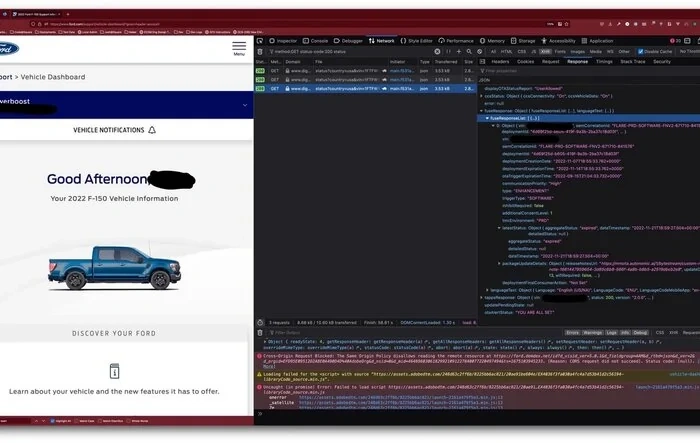This screenshot has width=700, height=443.
Task: Toggle the XHR request type filter
Action: pyautogui.click(x=545, y=51)
